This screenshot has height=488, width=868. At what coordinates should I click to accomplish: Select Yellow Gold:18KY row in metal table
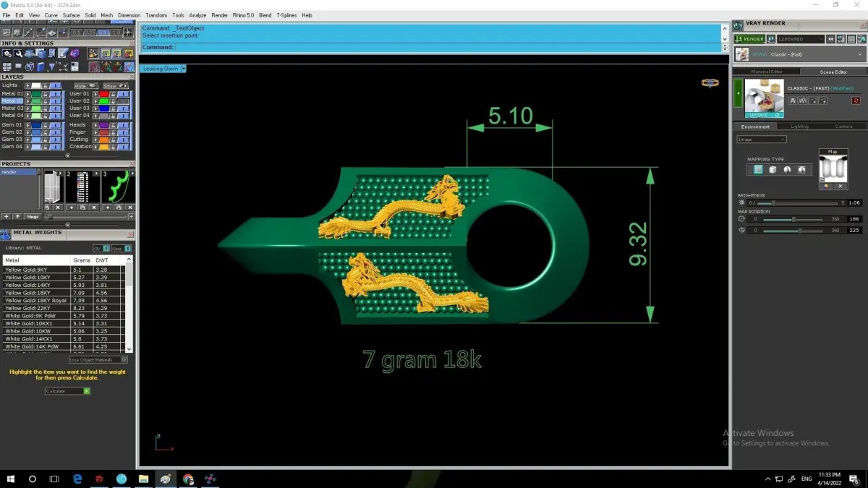[x=64, y=293]
